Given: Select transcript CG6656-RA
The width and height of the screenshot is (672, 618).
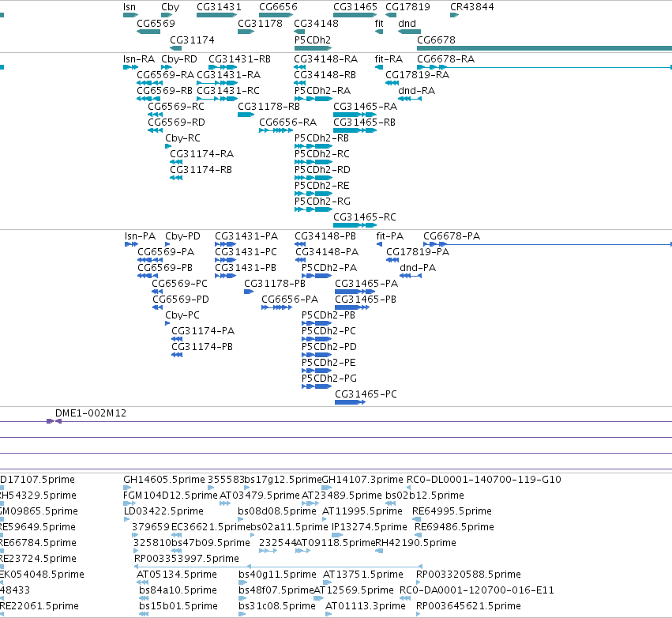Looking at the screenshot, I should pos(287,122).
